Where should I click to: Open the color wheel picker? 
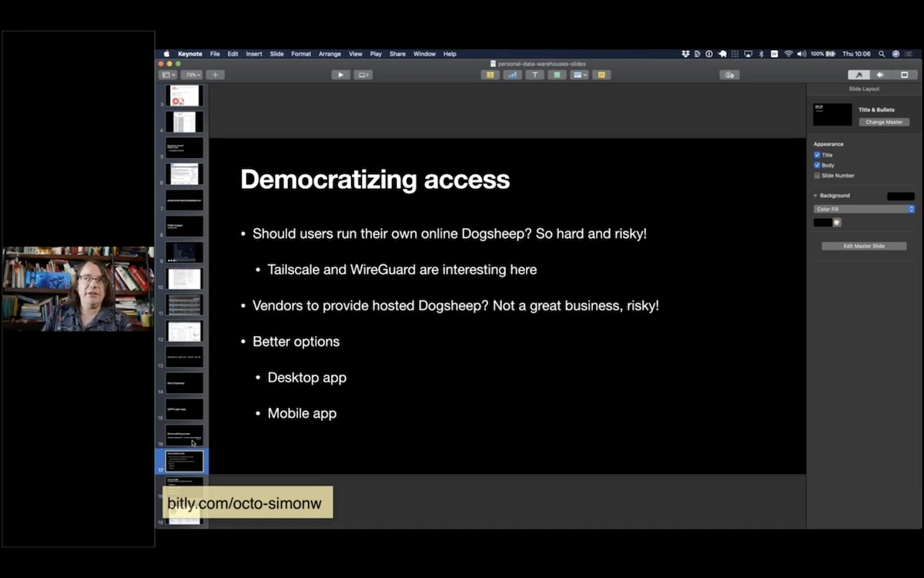pos(837,223)
